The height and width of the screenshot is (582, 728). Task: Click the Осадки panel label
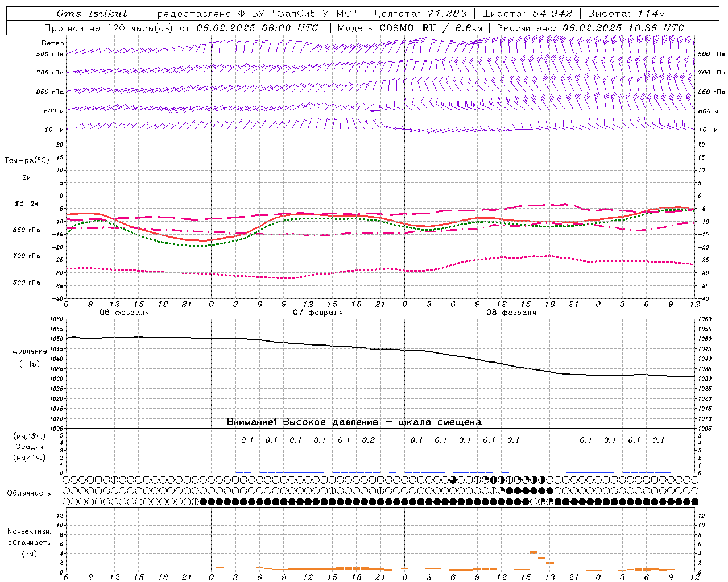click(x=30, y=447)
